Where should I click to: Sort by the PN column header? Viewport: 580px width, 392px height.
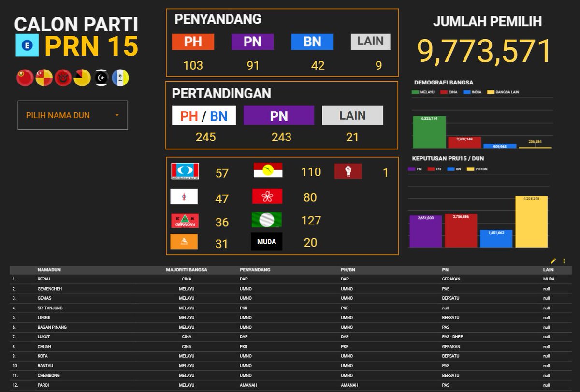[445, 270]
